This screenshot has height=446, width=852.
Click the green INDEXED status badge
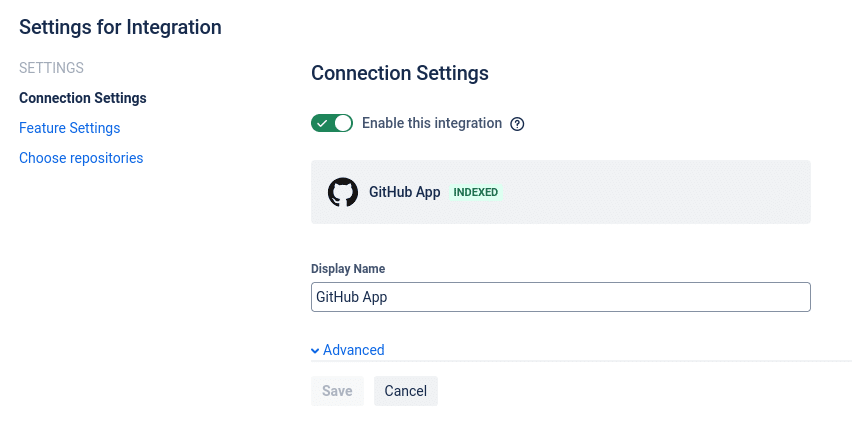coord(476,192)
